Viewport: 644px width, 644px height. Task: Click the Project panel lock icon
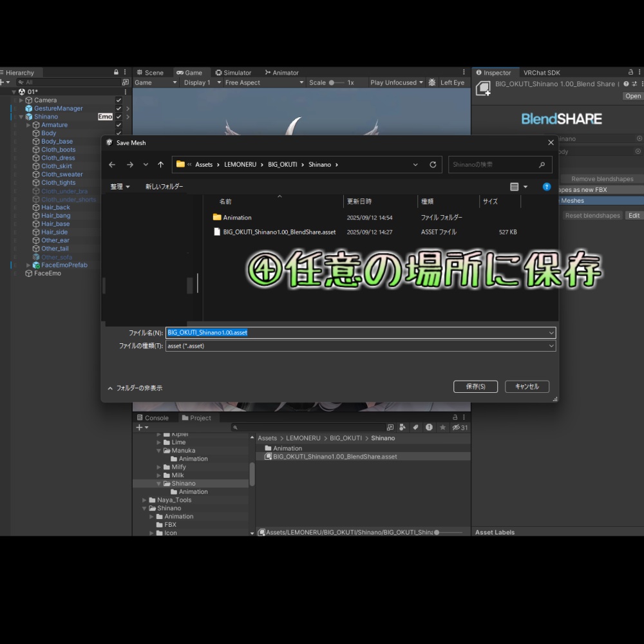tap(455, 417)
